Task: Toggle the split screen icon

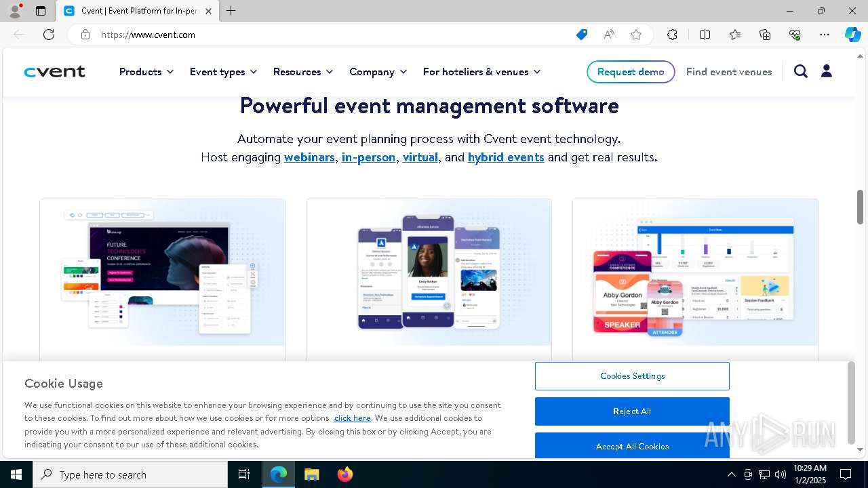Action: 705,35
